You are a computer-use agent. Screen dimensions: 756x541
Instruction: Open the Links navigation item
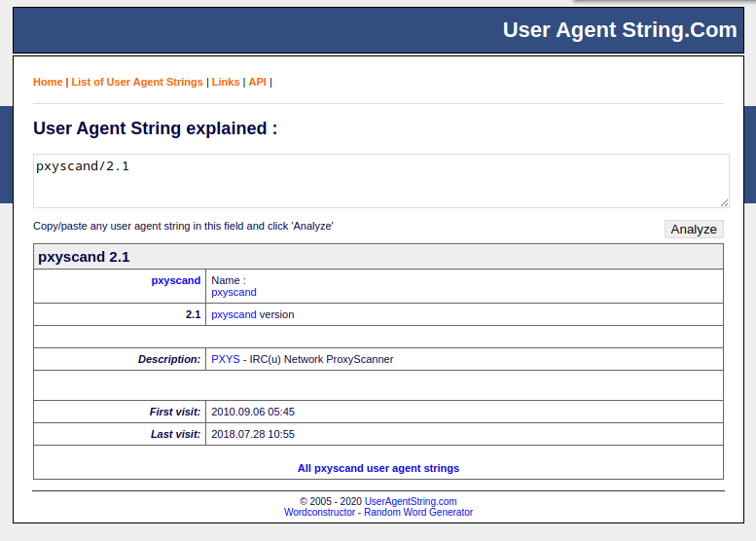pyautogui.click(x=226, y=83)
